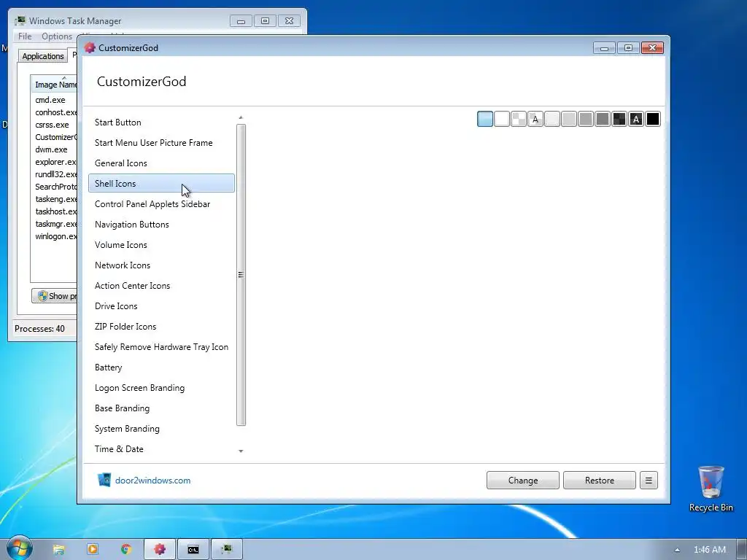Open Action Center Icons category

tap(161, 286)
